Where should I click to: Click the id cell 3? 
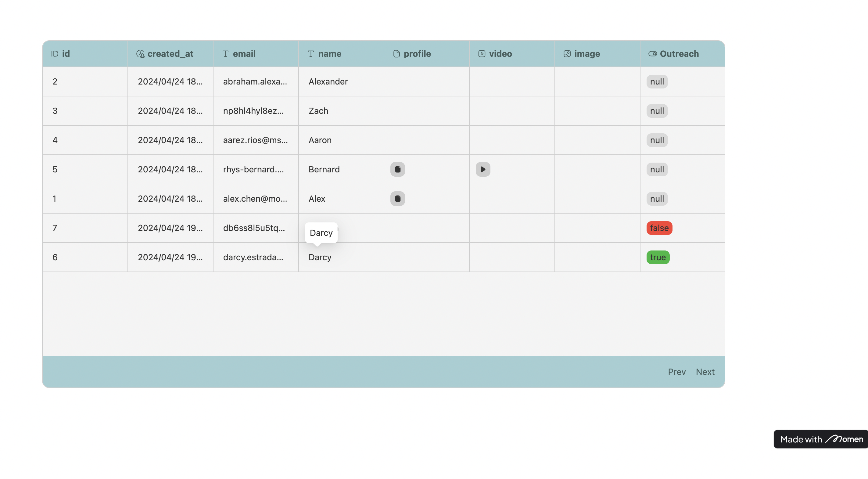pyautogui.click(x=85, y=111)
